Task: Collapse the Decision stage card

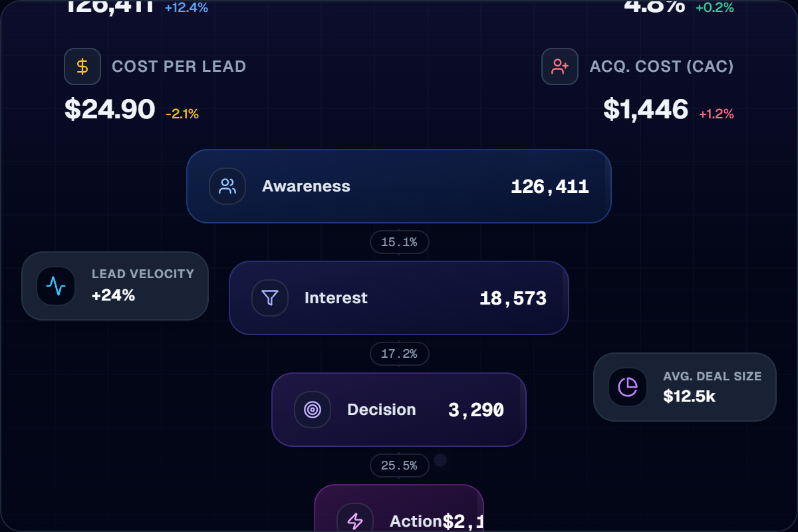Action: pos(399,410)
